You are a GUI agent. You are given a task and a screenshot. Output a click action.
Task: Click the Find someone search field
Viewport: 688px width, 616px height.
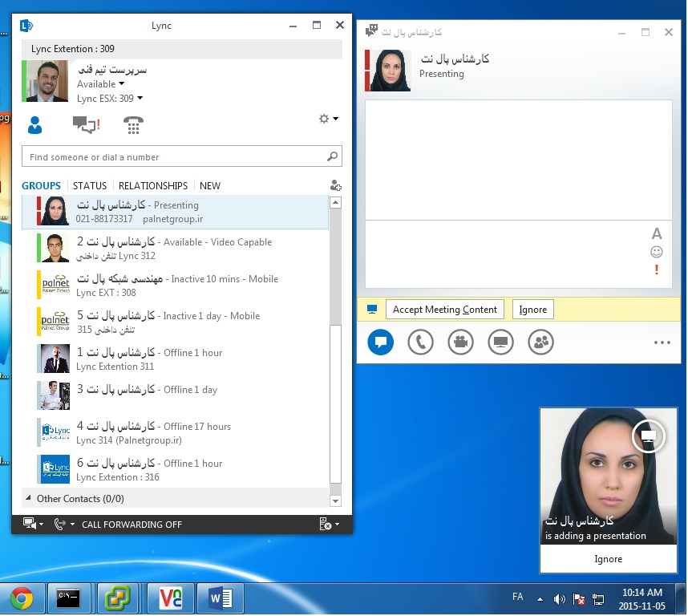182,156
